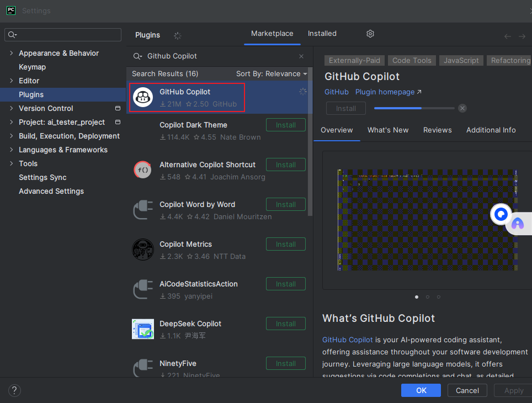Navigate back with the left arrow icon

[508, 36]
